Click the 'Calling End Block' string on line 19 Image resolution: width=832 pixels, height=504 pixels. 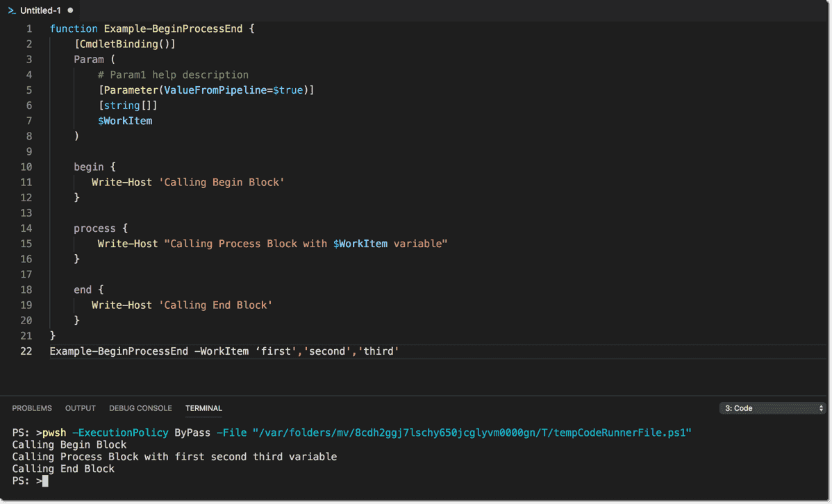point(215,305)
